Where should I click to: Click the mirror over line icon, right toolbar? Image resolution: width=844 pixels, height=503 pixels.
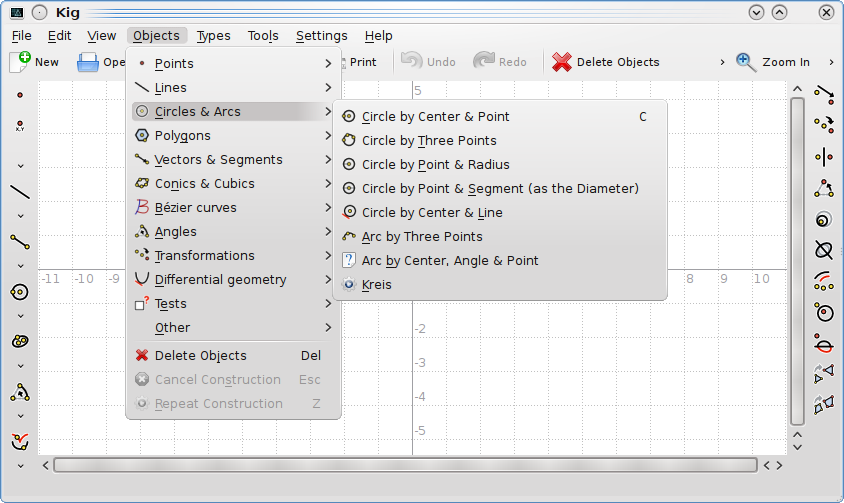824,157
